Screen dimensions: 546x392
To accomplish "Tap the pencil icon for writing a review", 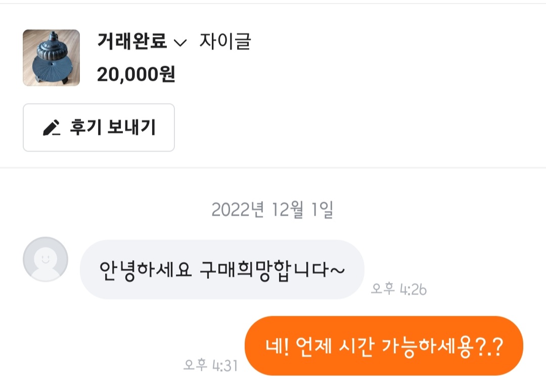I will tap(52, 128).
